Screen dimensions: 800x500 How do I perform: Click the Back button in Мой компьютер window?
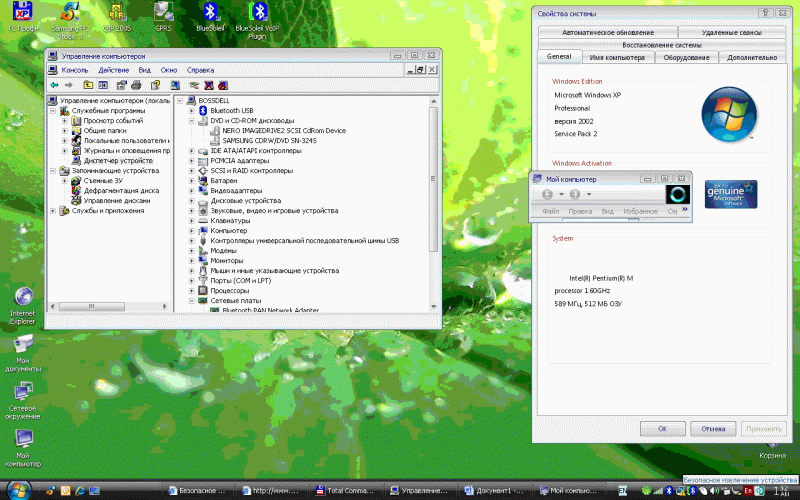(x=547, y=194)
